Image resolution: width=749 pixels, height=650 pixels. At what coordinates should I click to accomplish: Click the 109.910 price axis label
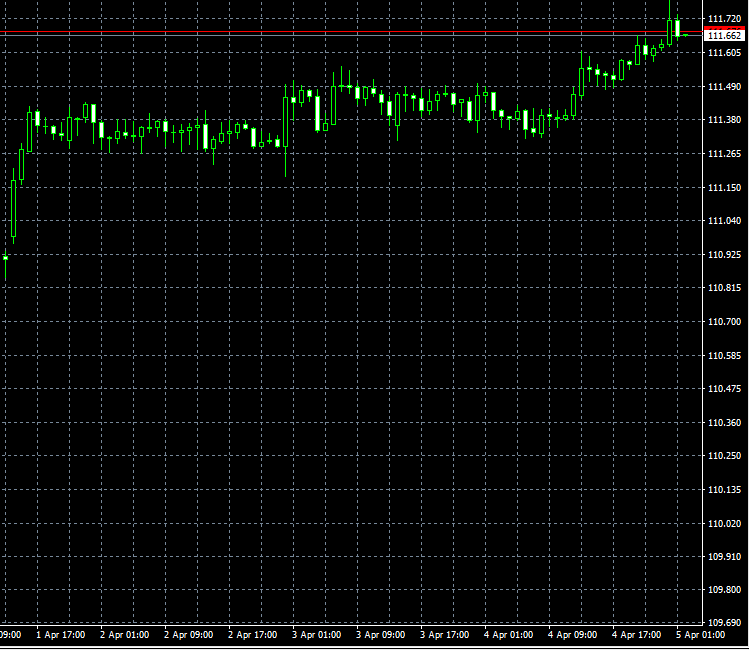click(724, 557)
